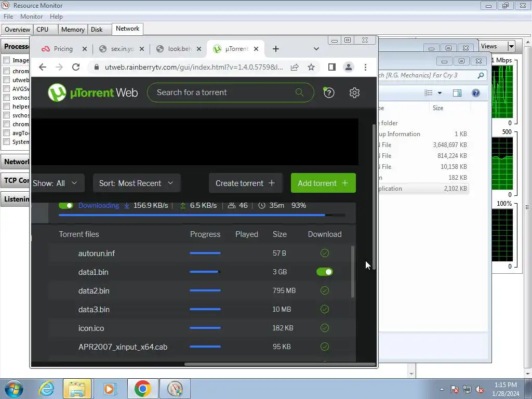532x399 pixels.
Task: Open the File menu in Resource Monitor
Action: (8, 17)
